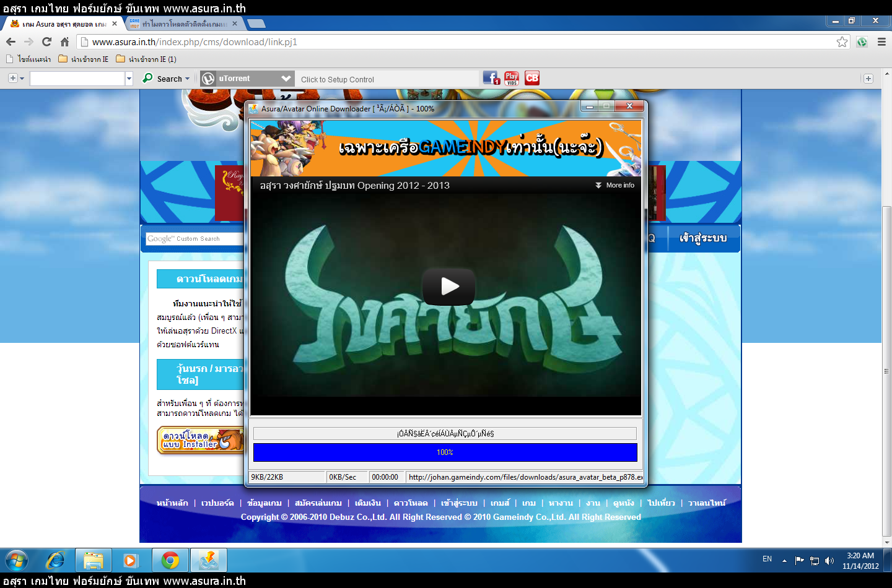Viewport: 892px width, 588px height.
Task: Open the green extension icon beside star
Action: pyautogui.click(x=862, y=41)
